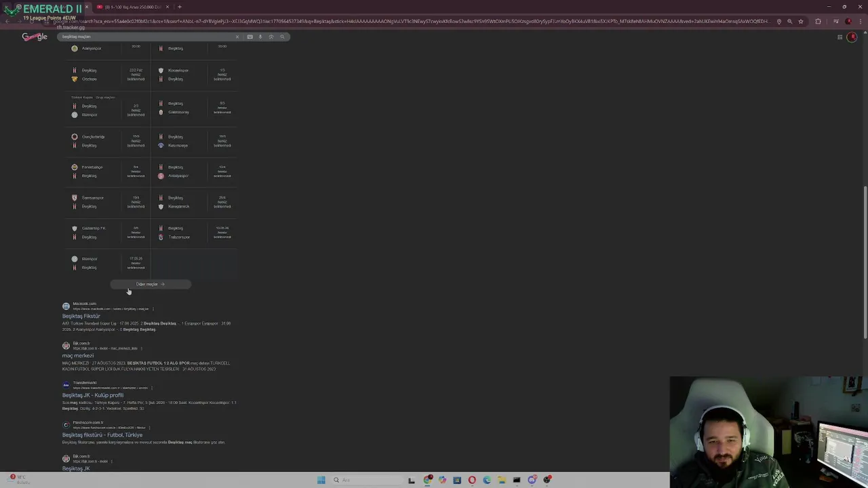
Task: Open the zoom indicator in address bar
Action: tap(790, 21)
